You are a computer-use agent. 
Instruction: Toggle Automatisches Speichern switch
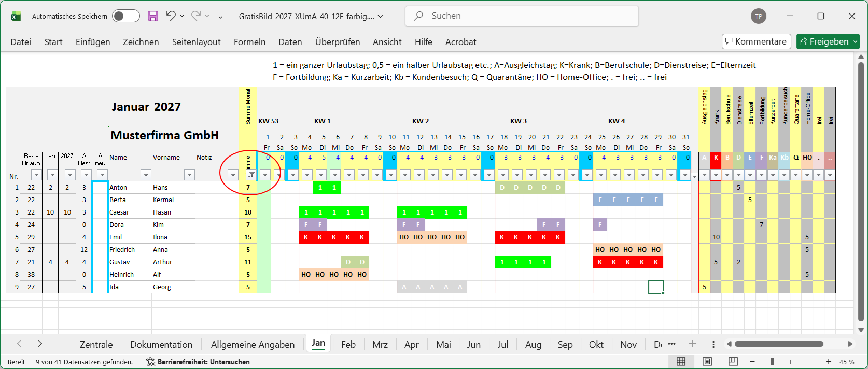[126, 16]
